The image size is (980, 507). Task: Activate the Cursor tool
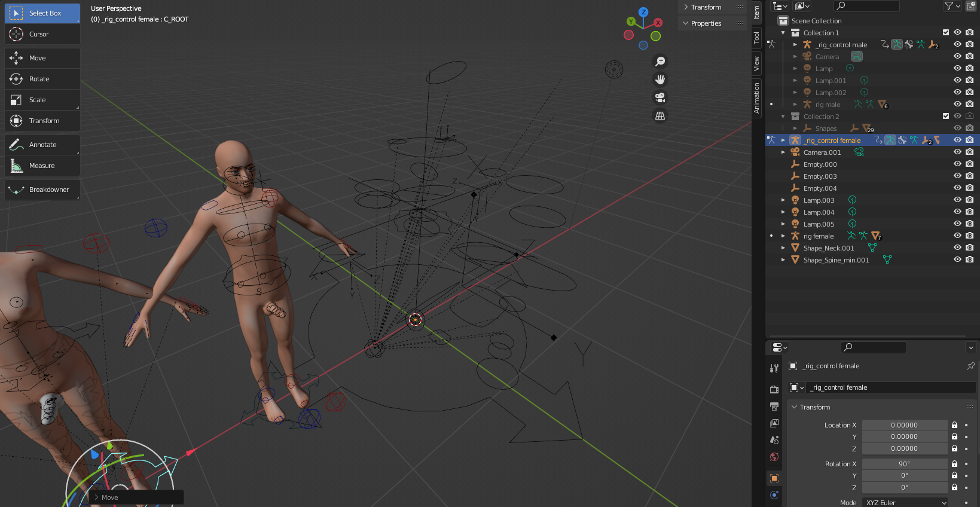pos(42,34)
